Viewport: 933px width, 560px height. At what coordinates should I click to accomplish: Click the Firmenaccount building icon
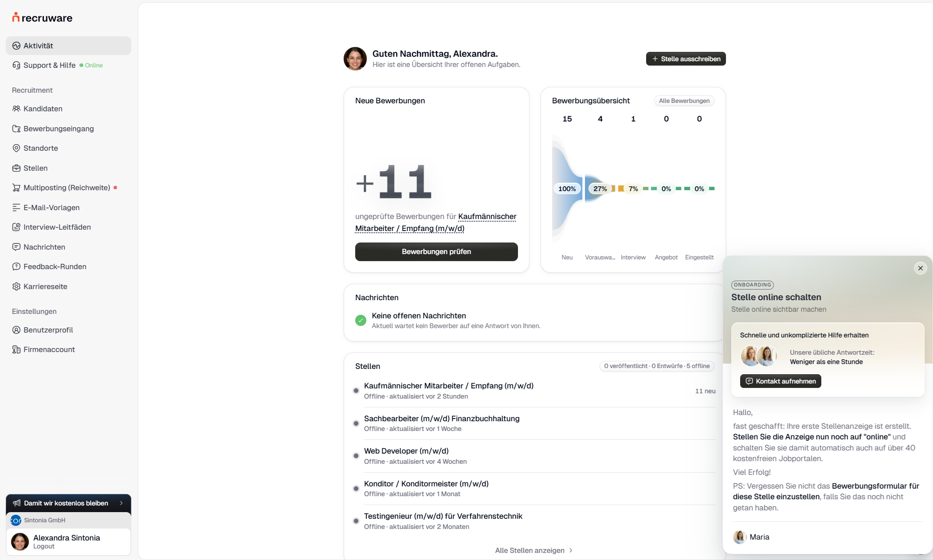click(16, 349)
